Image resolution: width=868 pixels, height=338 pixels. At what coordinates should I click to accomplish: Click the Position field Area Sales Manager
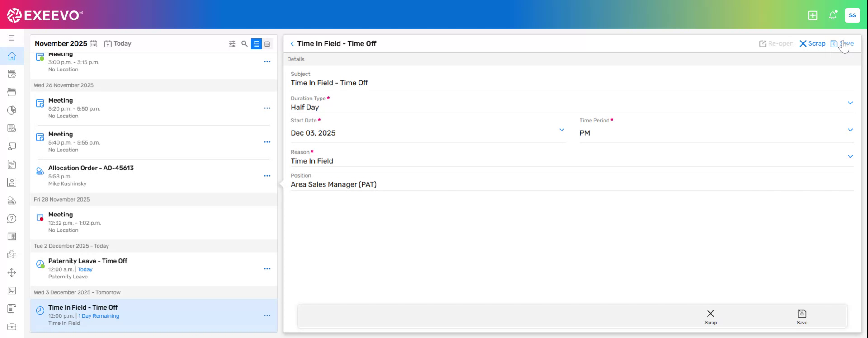pyautogui.click(x=334, y=184)
